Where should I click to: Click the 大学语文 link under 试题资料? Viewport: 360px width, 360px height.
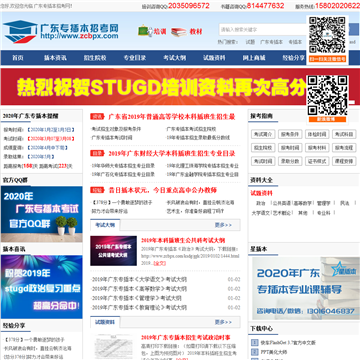pos(261,213)
